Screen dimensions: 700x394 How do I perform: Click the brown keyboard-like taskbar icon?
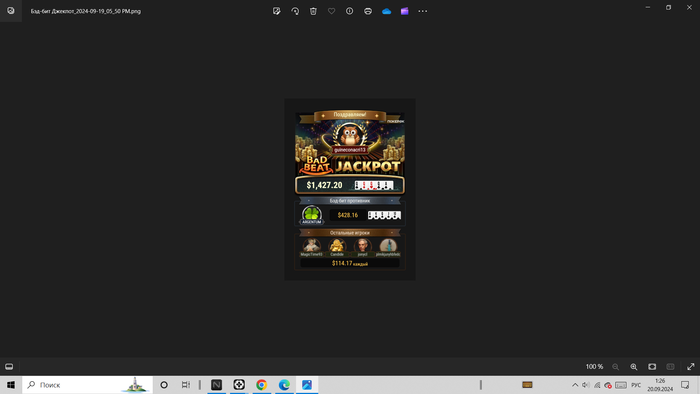coord(527,385)
